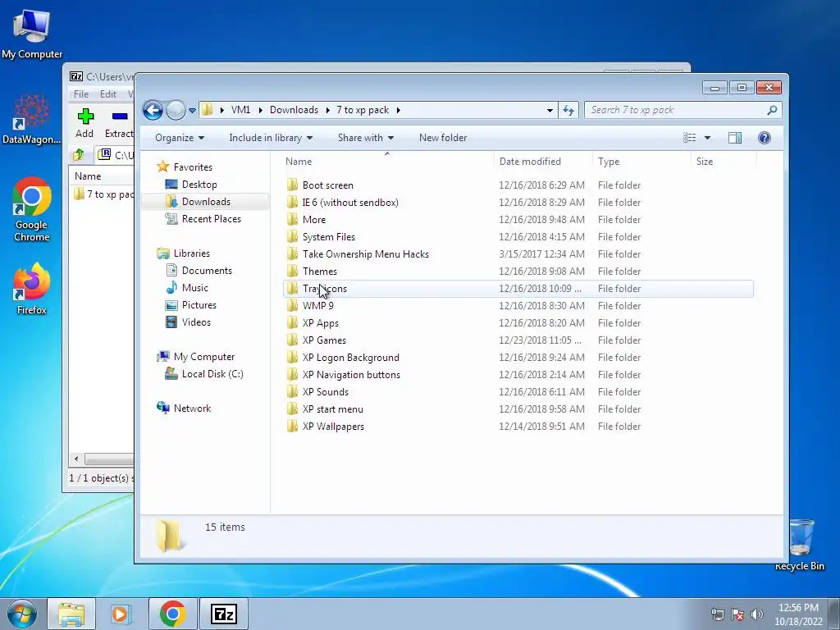
Task: Click Add button in 7-Zip window
Action: pyautogui.click(x=84, y=123)
